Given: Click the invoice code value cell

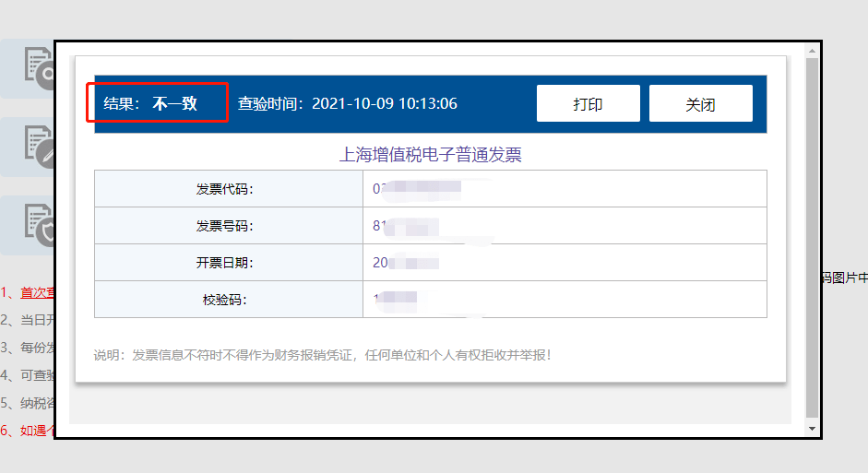Looking at the screenshot, I should 565,189.
